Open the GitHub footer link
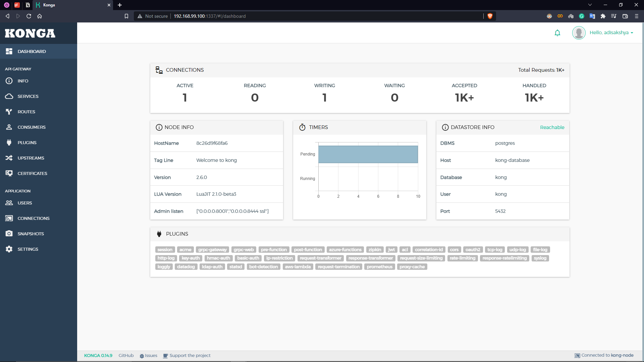The height and width of the screenshot is (362, 644). [126, 355]
